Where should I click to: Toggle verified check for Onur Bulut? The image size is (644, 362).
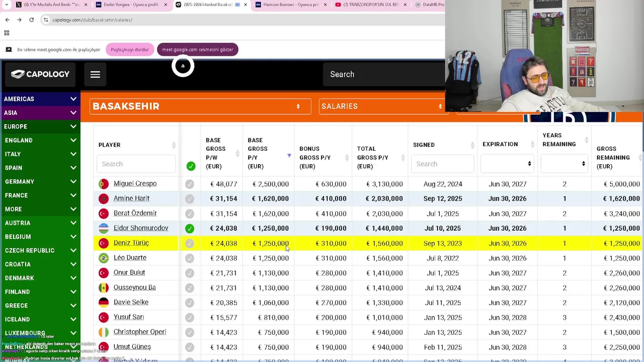pos(190,273)
